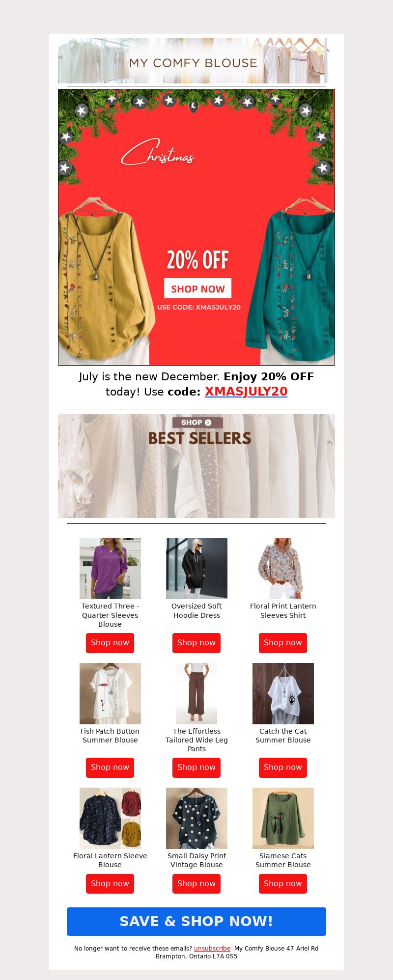Screen dimensions: 393x980
Task: Open the Oversized Soft Hoodie Dress image
Action: point(196,568)
